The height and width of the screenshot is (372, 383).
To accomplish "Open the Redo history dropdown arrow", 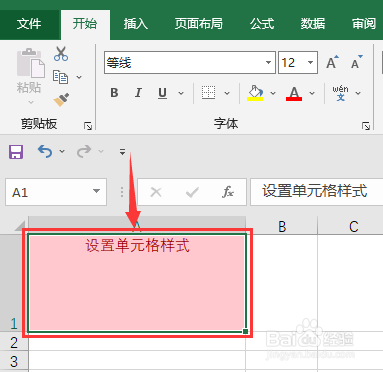I will [101, 151].
